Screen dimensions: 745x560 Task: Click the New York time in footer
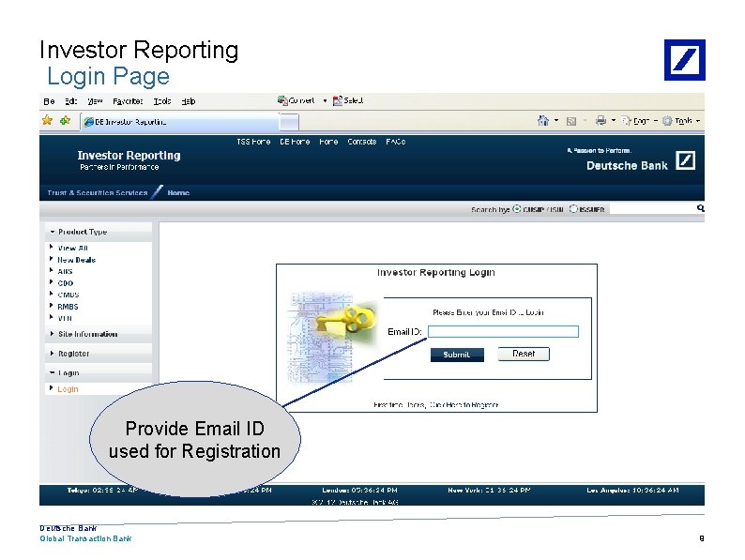[x=489, y=491]
